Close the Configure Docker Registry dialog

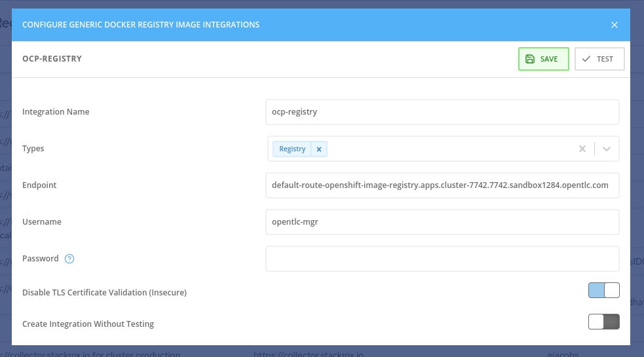pos(614,25)
